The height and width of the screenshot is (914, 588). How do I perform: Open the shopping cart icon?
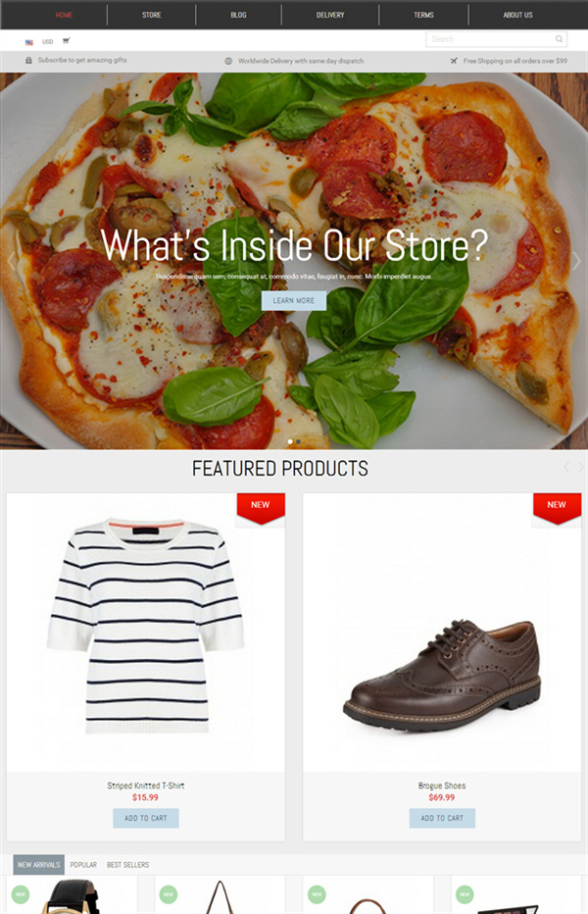(66, 41)
